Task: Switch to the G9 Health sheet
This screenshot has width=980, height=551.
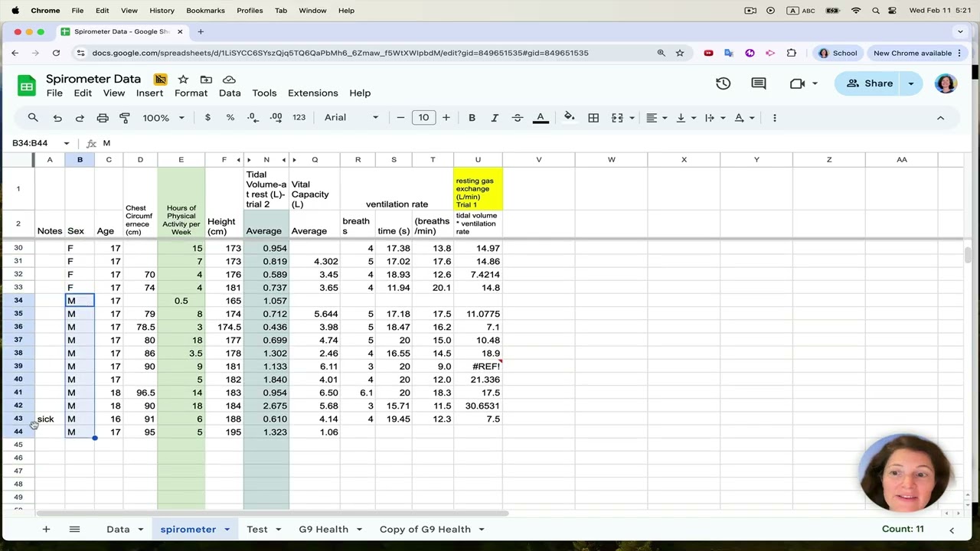Action: coord(323,530)
